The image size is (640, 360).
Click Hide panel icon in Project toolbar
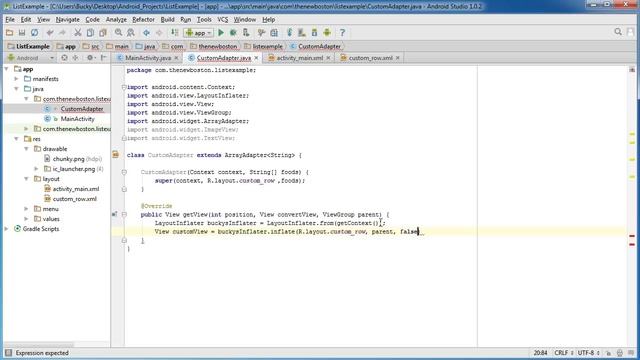pyautogui.click(x=104, y=58)
